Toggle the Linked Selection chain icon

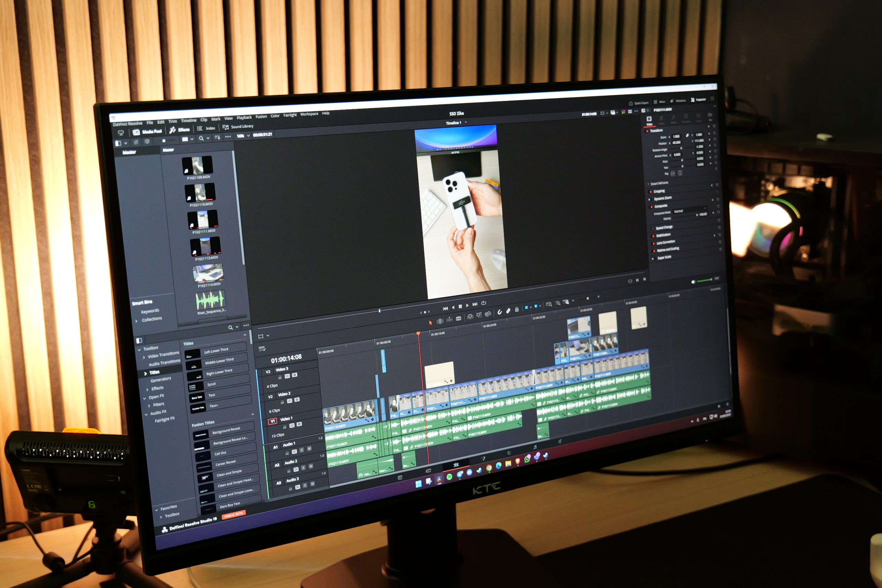click(508, 311)
